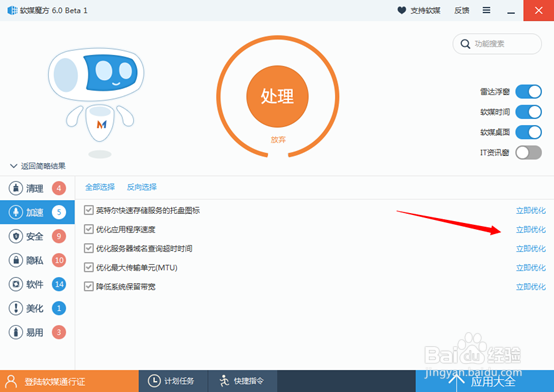
Task: Toggle the 软媒桌面 switch
Action: tap(529, 132)
